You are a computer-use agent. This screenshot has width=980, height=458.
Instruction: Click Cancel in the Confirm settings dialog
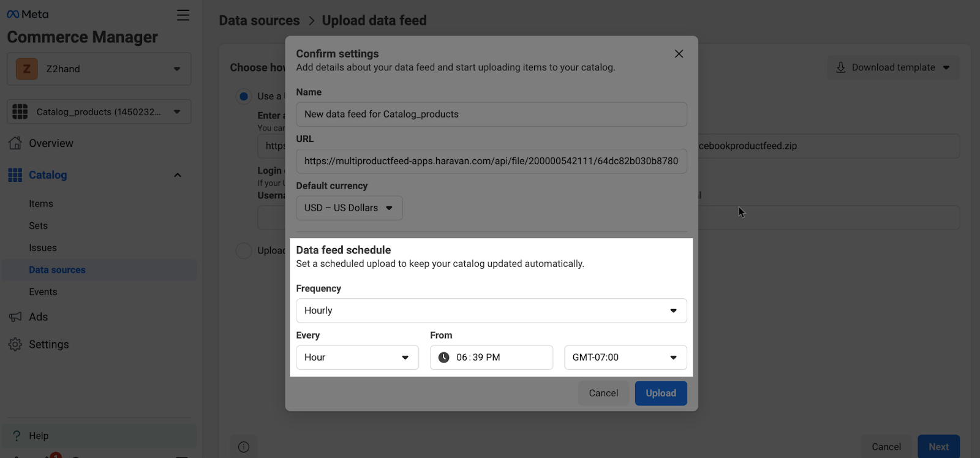[x=603, y=393]
